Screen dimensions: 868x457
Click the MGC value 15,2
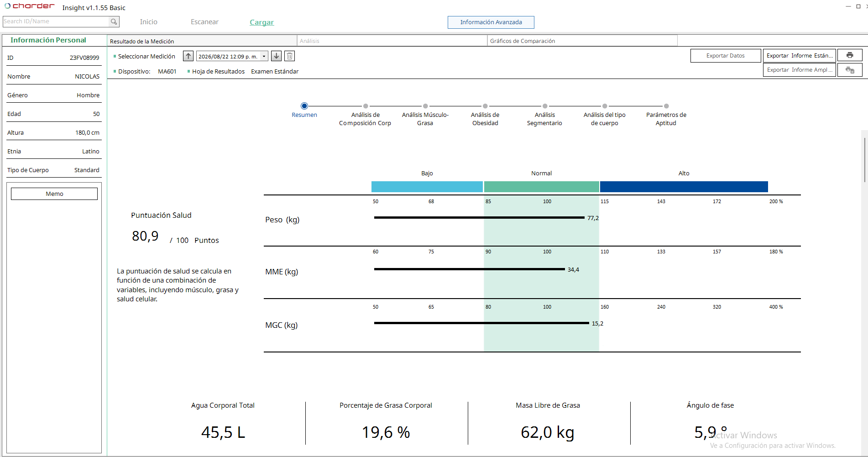pos(597,324)
